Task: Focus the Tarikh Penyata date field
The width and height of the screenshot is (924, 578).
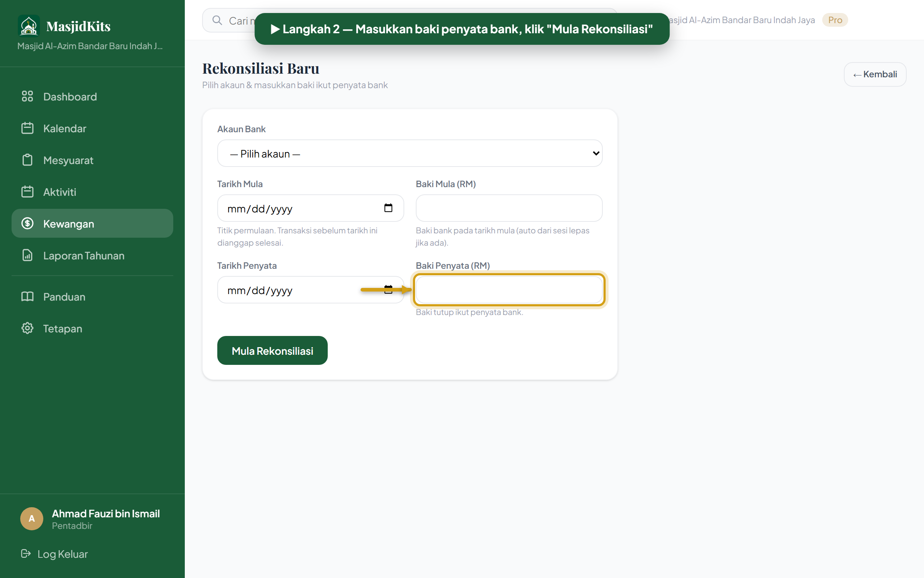Action: point(310,290)
